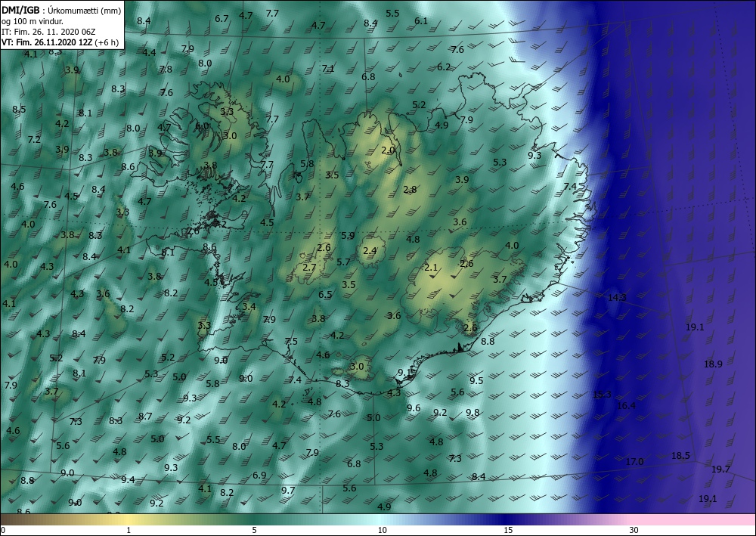This screenshot has height=536, width=756.
Task: Pick the 5.9 value in central Iceland
Action: [x=348, y=236]
